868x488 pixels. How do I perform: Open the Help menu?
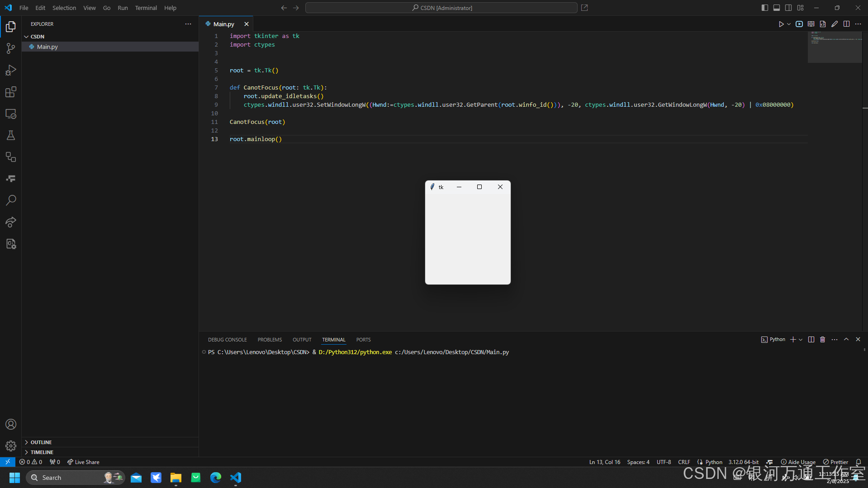(170, 8)
